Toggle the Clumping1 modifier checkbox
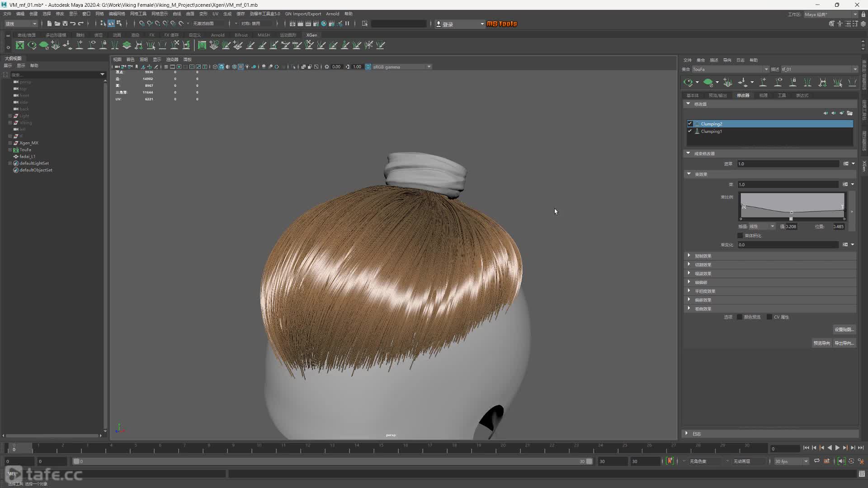 pos(690,131)
